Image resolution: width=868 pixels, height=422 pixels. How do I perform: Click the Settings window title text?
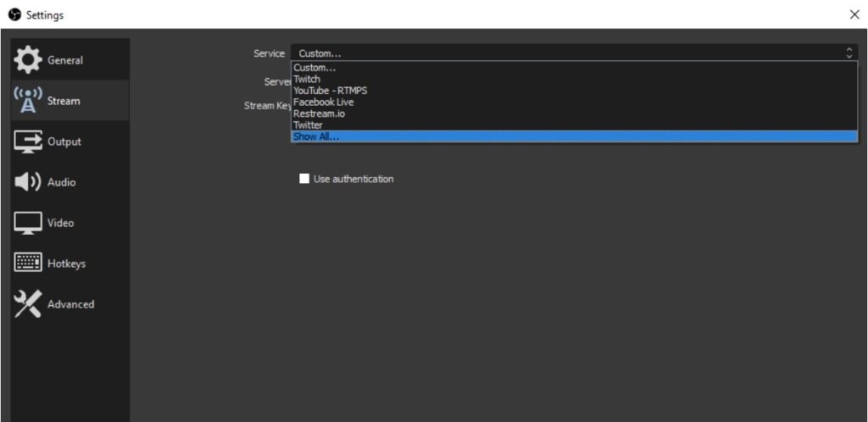(45, 15)
